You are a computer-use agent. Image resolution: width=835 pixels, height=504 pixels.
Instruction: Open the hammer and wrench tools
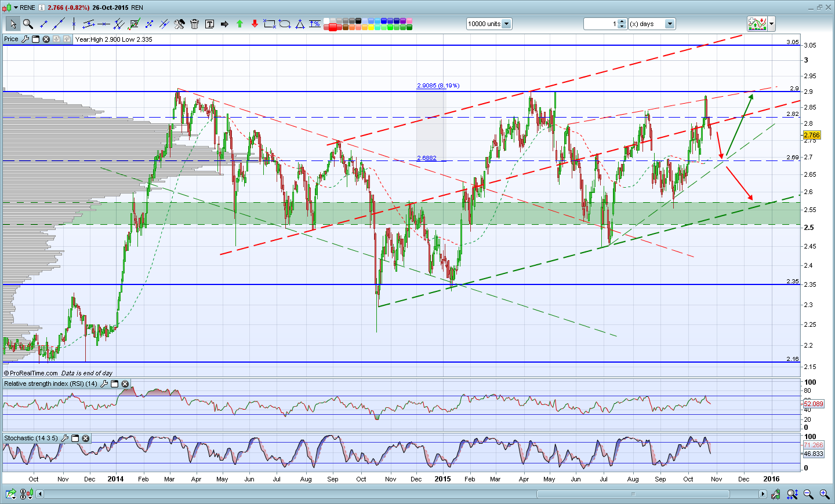(x=179, y=24)
